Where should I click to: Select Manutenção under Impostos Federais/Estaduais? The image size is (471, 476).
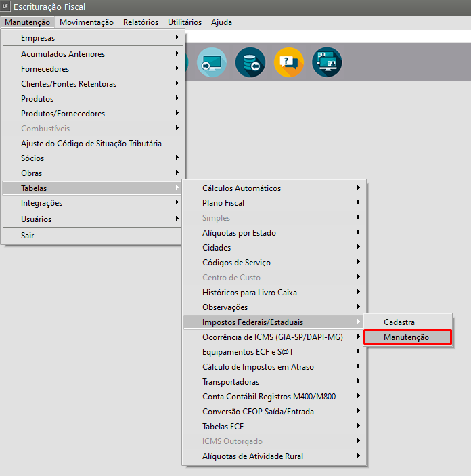(407, 337)
